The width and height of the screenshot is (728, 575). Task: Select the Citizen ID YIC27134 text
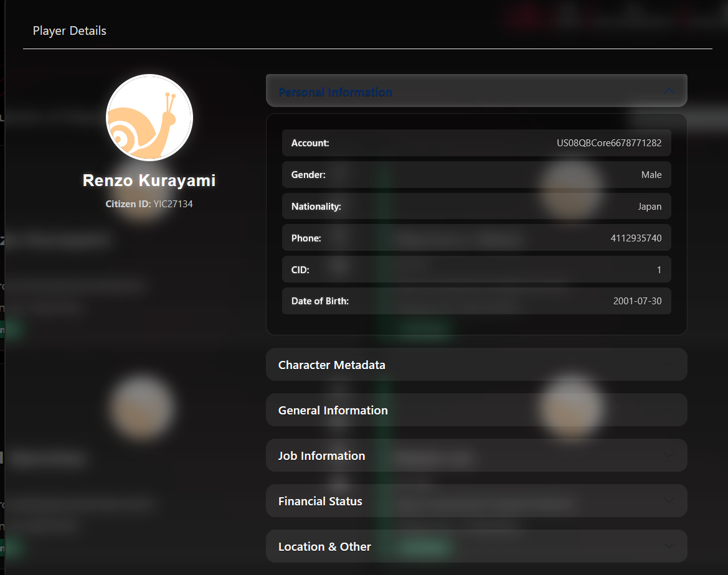(x=173, y=203)
